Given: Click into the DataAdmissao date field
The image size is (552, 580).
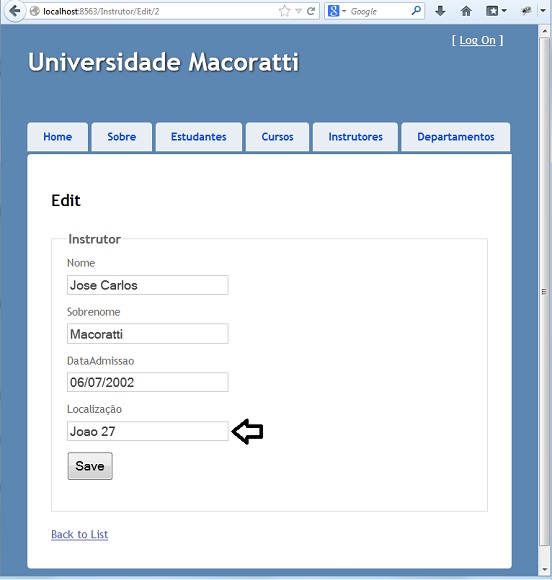Looking at the screenshot, I should (x=148, y=382).
